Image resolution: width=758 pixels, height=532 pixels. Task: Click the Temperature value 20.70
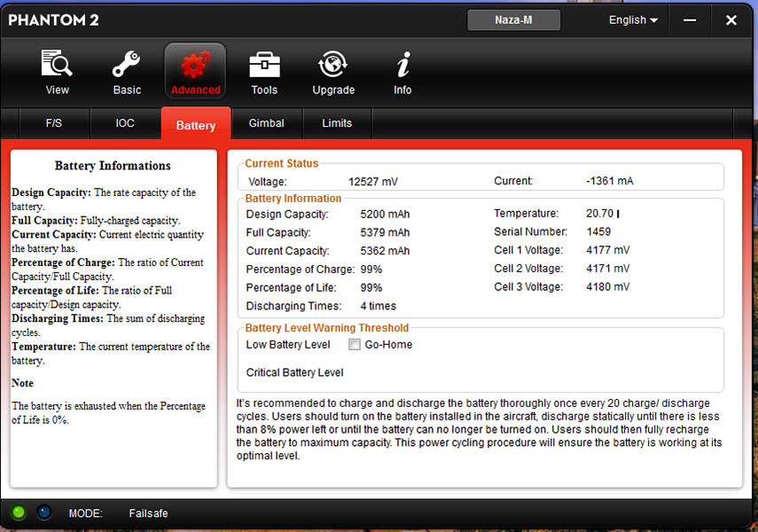pyautogui.click(x=600, y=214)
